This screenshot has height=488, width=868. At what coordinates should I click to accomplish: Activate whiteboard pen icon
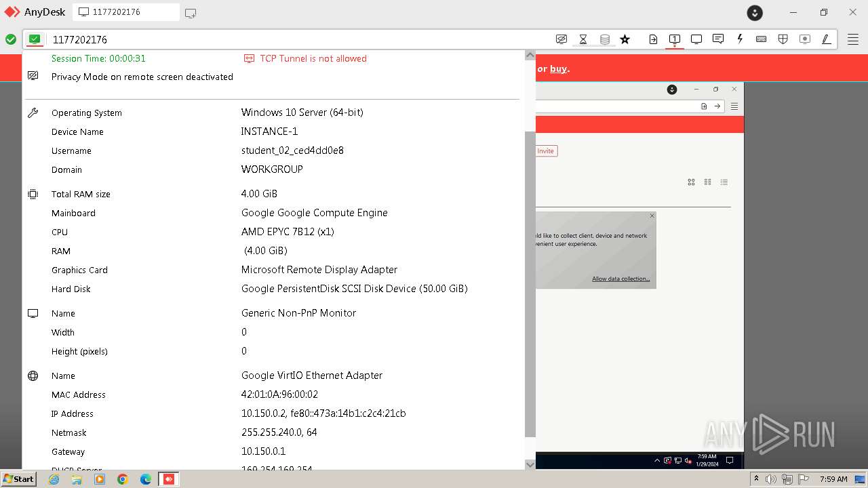click(x=827, y=39)
